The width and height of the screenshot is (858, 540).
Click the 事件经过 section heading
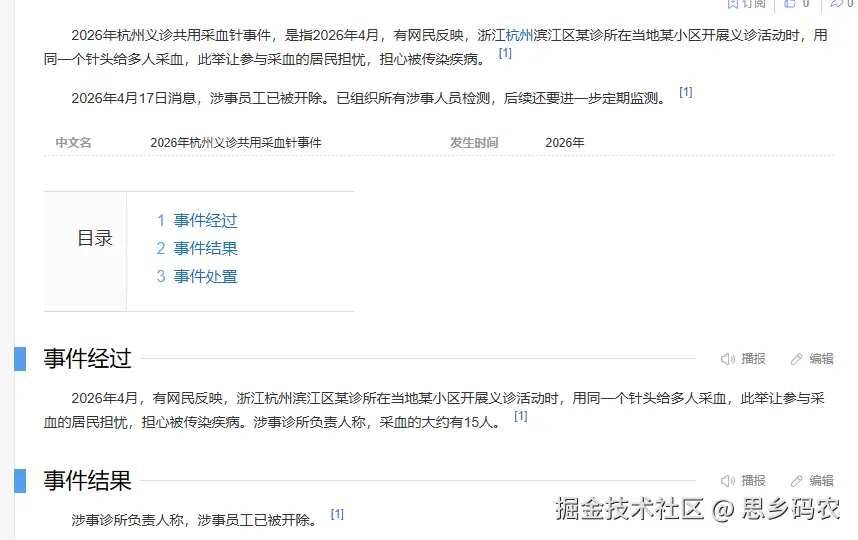[x=87, y=359]
